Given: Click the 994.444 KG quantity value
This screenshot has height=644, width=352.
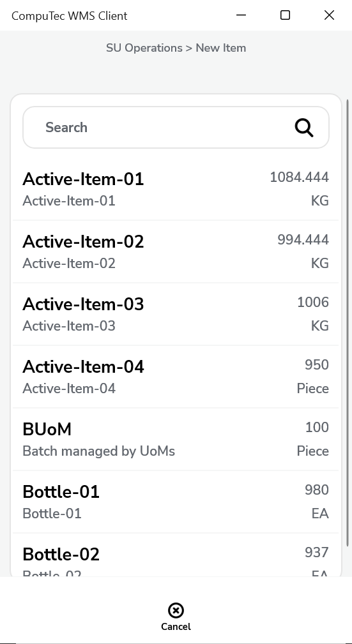Looking at the screenshot, I should 303,240.
